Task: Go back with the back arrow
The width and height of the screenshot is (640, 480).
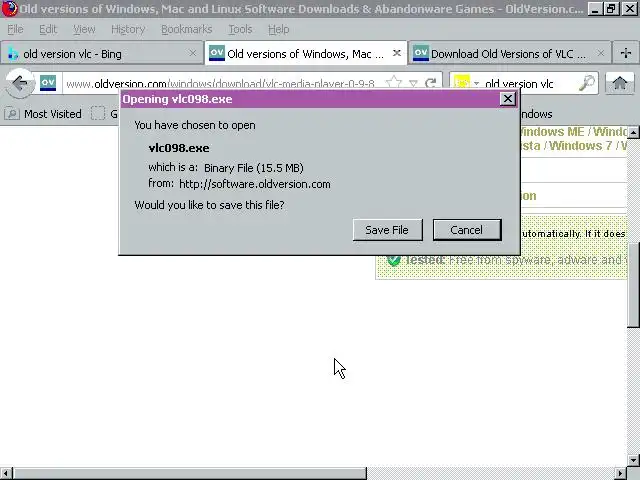Action: tap(20, 83)
